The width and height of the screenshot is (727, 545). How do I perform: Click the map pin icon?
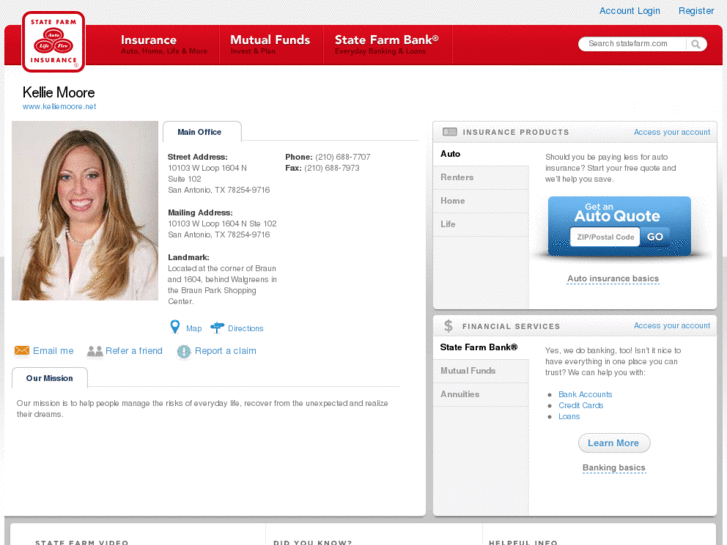tap(175, 327)
